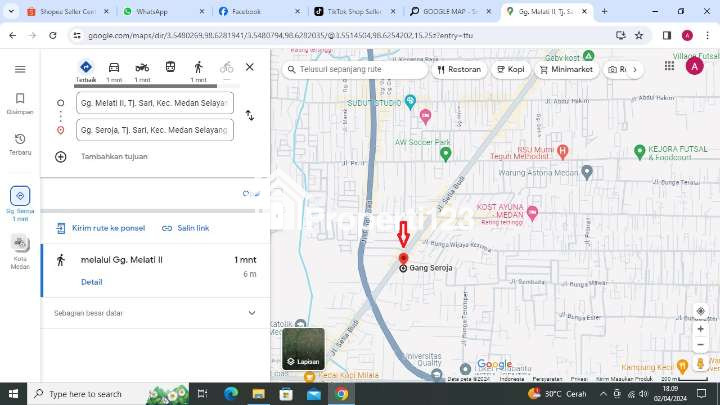Image resolution: width=720 pixels, height=405 pixels.
Task: Open Google account avatar on map
Action: pos(694,67)
